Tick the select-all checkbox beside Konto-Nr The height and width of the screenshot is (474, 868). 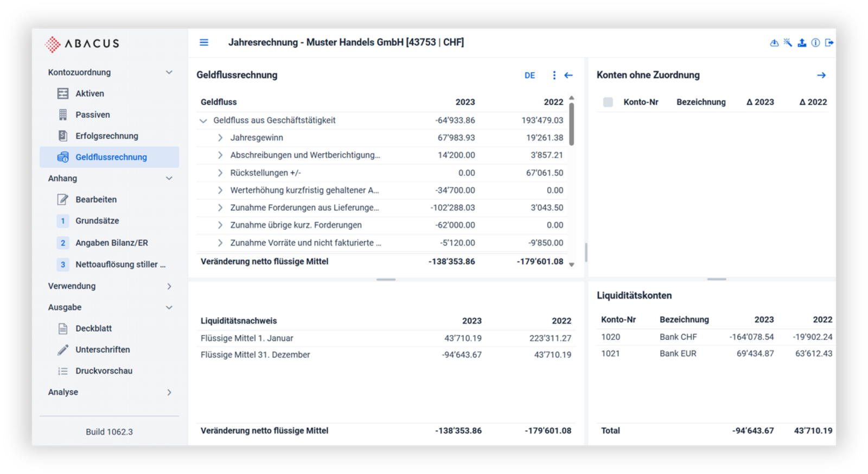[608, 102]
